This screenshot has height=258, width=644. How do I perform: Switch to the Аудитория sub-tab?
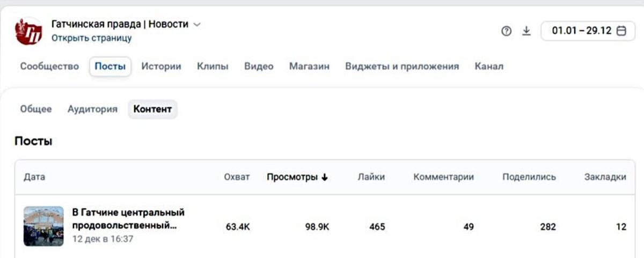(x=92, y=109)
